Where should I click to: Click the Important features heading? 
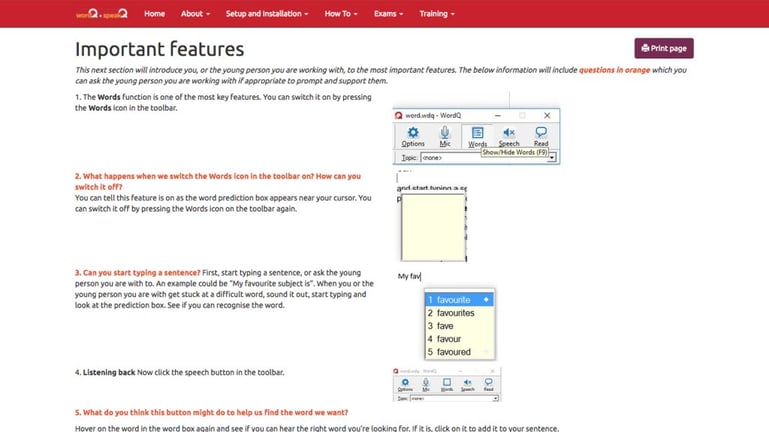tap(159, 49)
